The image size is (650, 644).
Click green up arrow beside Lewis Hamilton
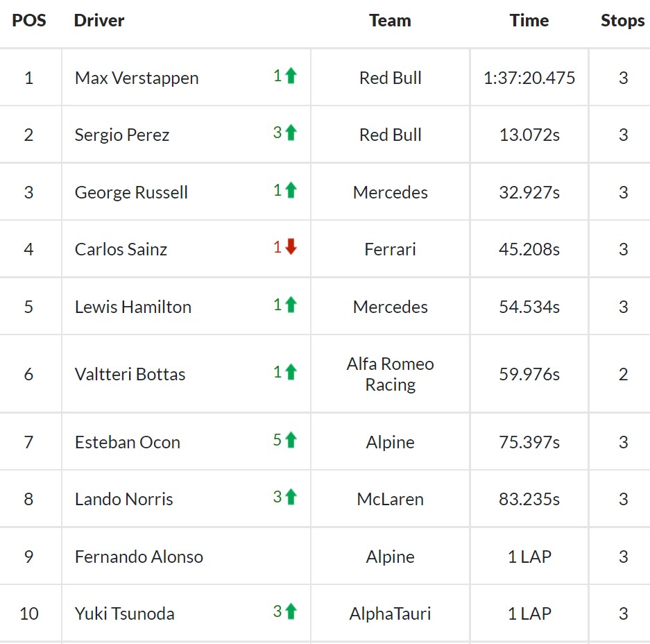291,305
